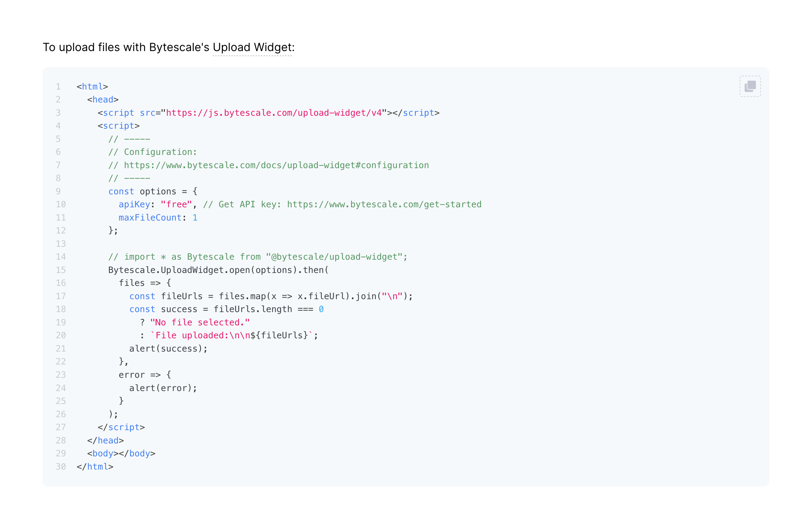Image resolution: width=812 pixels, height=529 pixels.
Task: Click the Bytescale.UploadWidget.open call line
Action: click(218, 270)
